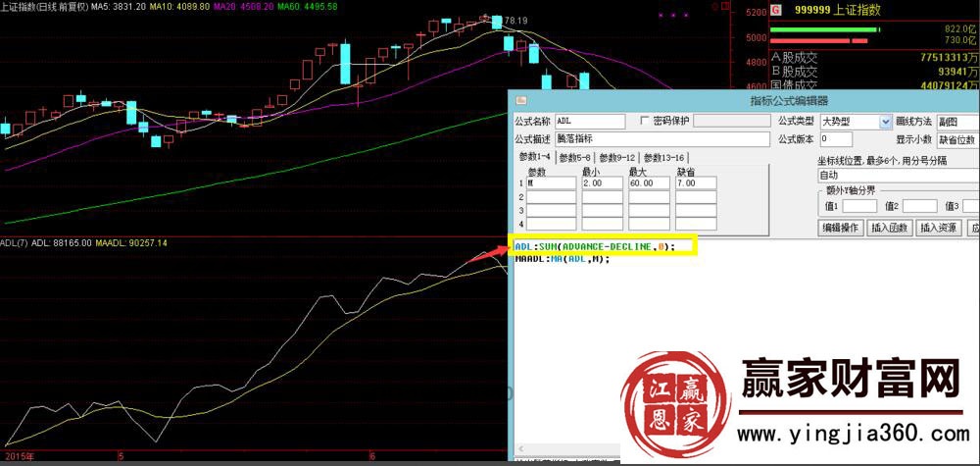The height and width of the screenshot is (466, 980).
Task: Switch to the 参数9-12 tab
Action: coord(618,158)
